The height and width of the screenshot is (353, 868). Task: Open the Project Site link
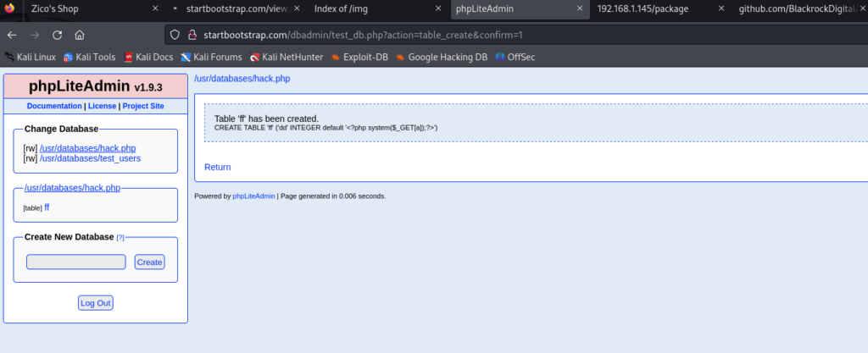click(x=143, y=106)
